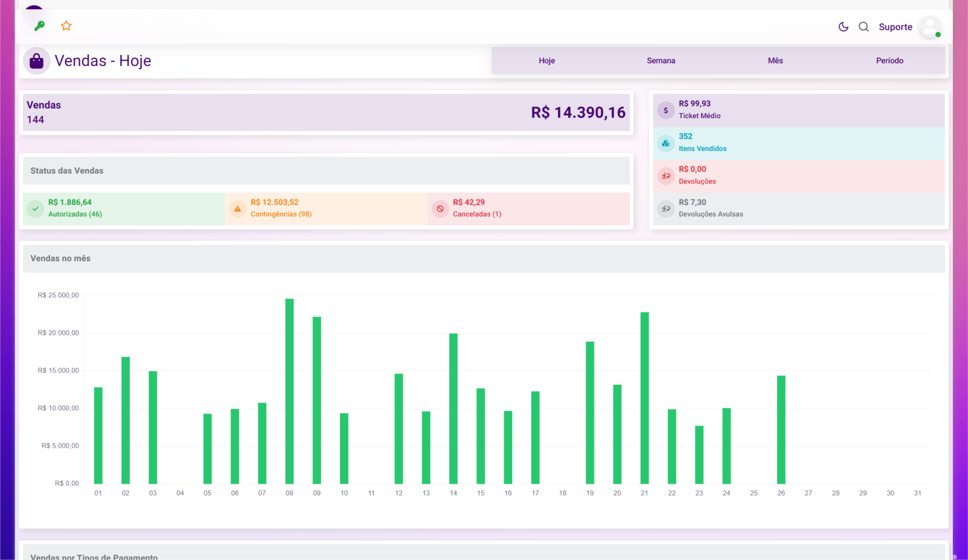The width and height of the screenshot is (968, 560).
Task: Click the purple shopping bag icon
Action: 36,61
